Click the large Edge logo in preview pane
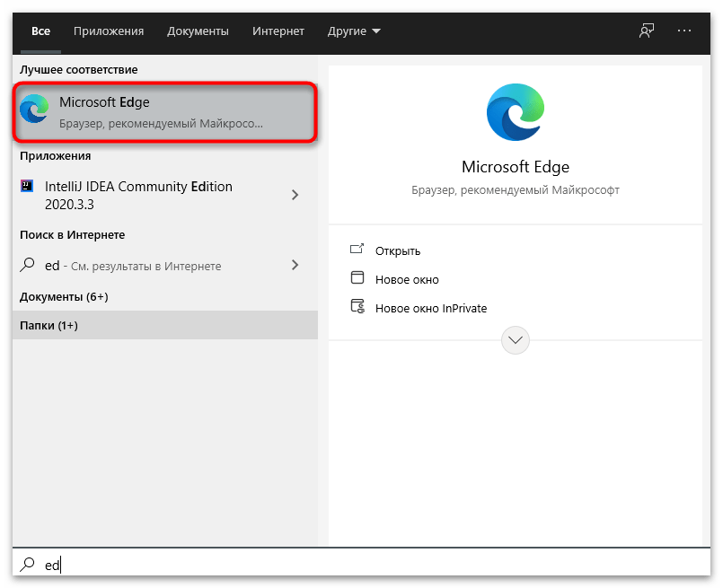This screenshot has width=723, height=588. pyautogui.click(x=515, y=113)
